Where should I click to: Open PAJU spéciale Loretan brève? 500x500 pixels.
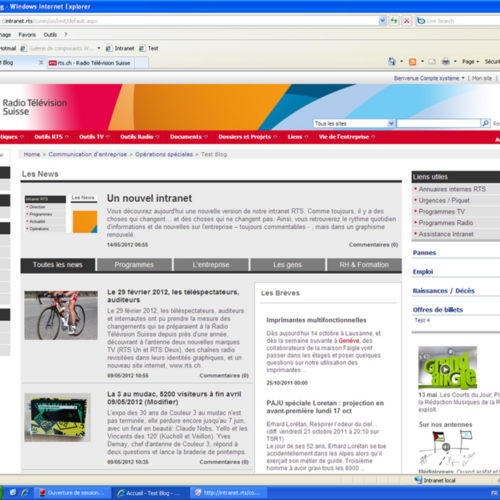tap(325, 407)
